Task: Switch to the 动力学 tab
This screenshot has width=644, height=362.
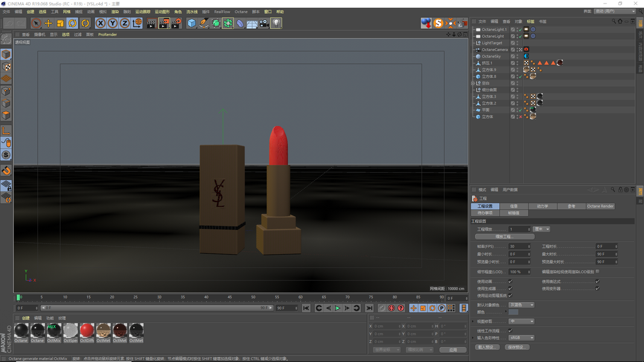Action: click(x=543, y=206)
